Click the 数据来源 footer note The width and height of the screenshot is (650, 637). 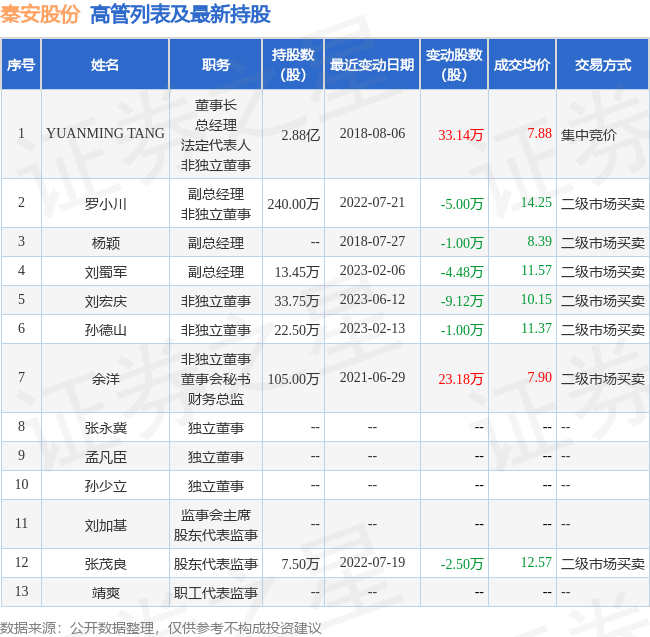(x=161, y=628)
